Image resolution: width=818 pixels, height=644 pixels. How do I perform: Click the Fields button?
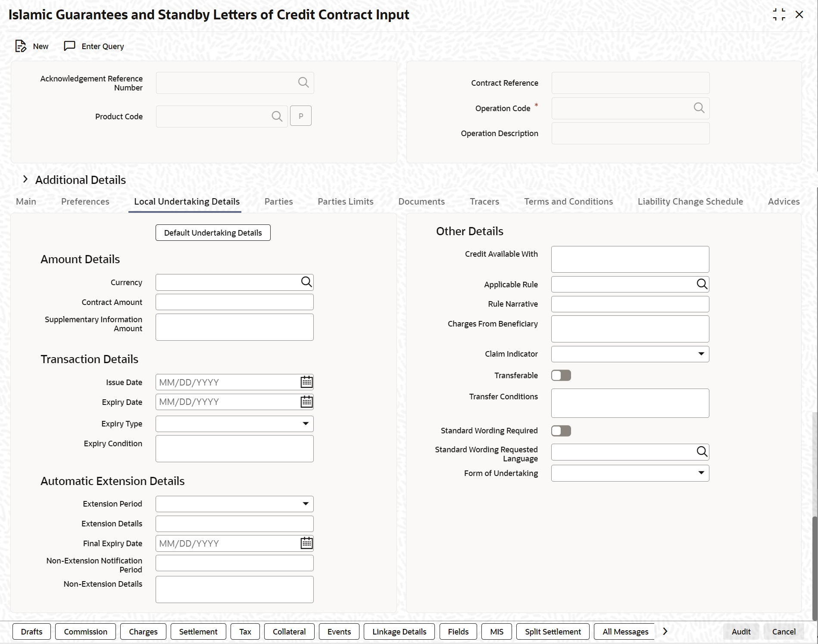click(x=458, y=632)
